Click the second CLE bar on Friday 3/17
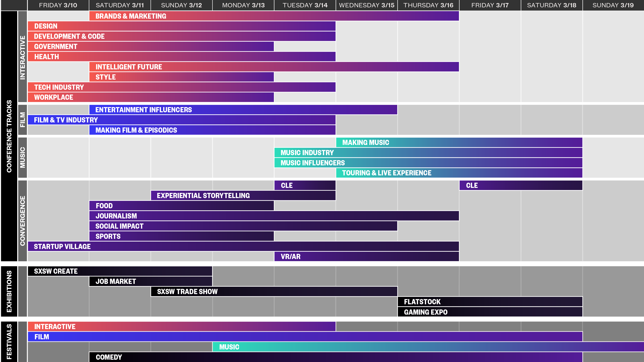 521,185
